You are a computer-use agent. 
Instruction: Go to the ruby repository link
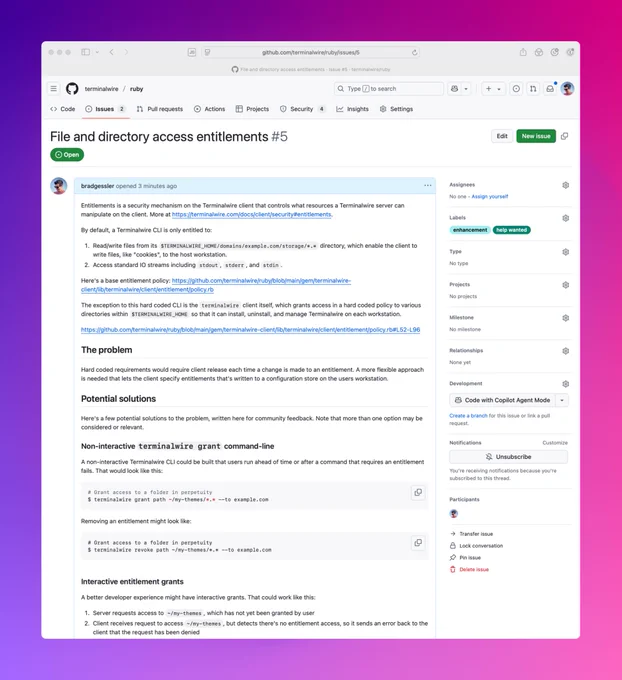pyautogui.click(x=136, y=88)
